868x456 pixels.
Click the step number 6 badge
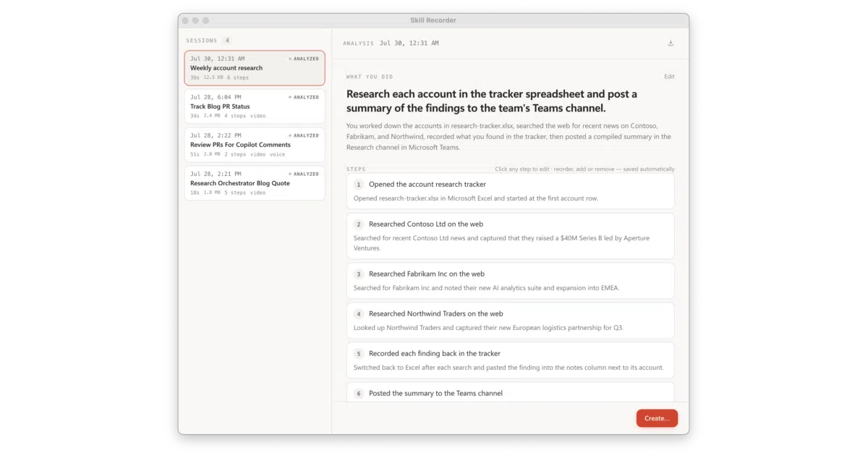358,394
